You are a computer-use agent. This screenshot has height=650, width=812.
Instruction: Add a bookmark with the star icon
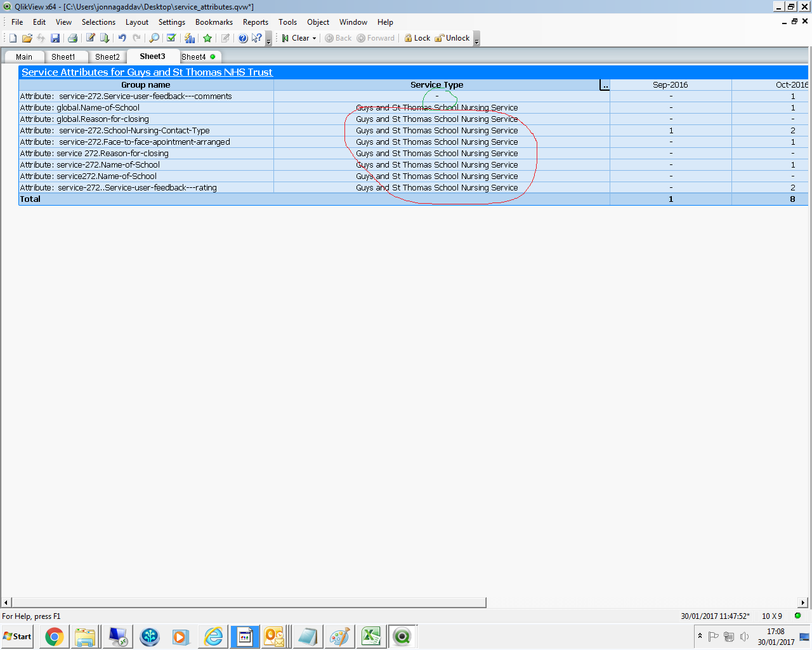[x=207, y=38]
